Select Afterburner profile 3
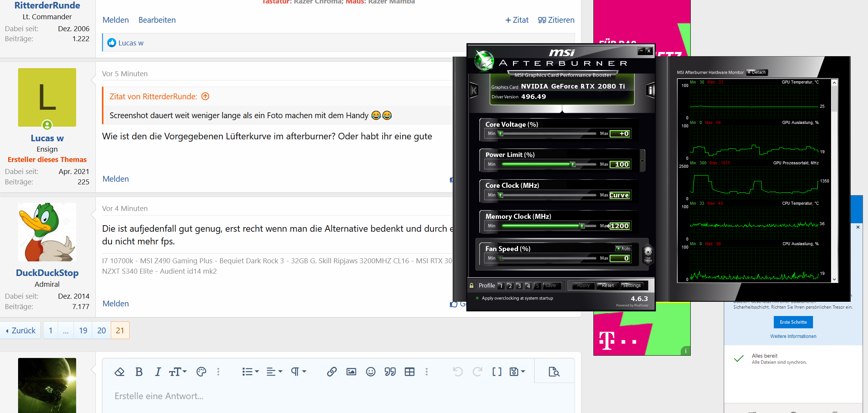The image size is (868, 413). click(519, 286)
